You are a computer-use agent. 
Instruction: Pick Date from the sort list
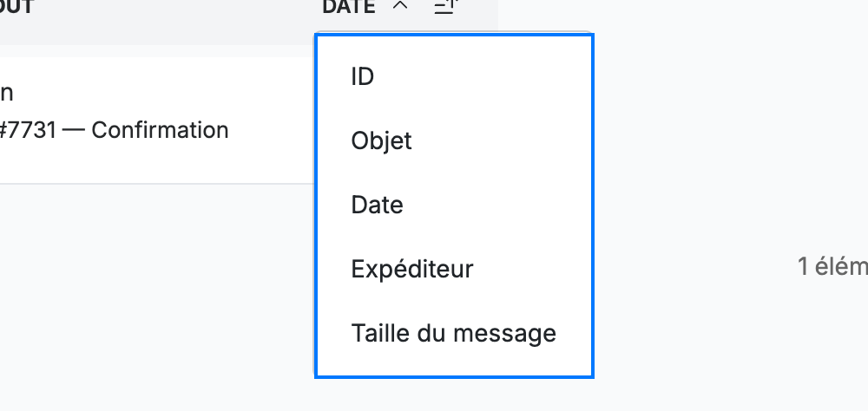point(454,205)
